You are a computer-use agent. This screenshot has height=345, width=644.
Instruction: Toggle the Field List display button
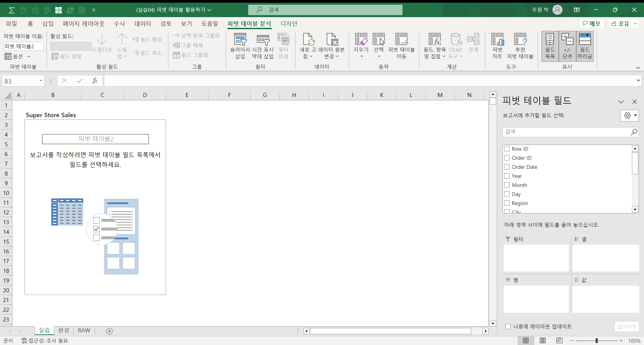click(x=550, y=46)
